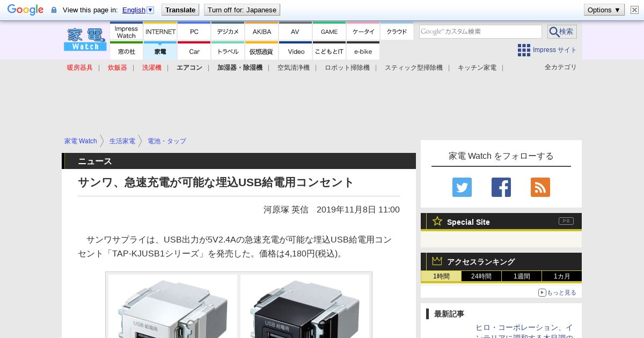Open the Twitter follow icon

click(462, 187)
